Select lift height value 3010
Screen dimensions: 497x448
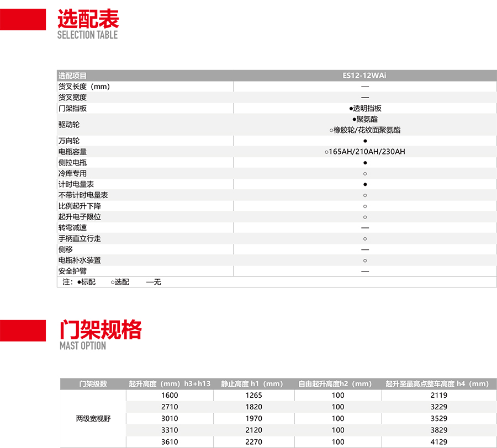point(170,419)
